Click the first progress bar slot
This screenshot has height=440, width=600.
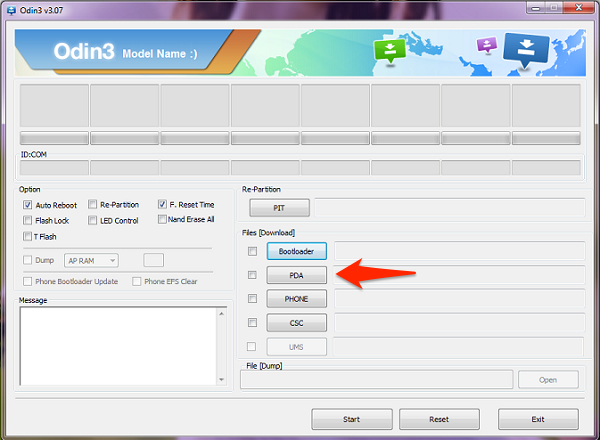point(54,138)
